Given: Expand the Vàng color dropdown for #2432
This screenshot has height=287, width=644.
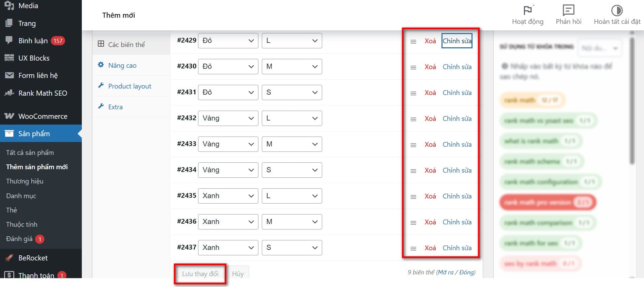Looking at the screenshot, I should [x=228, y=118].
